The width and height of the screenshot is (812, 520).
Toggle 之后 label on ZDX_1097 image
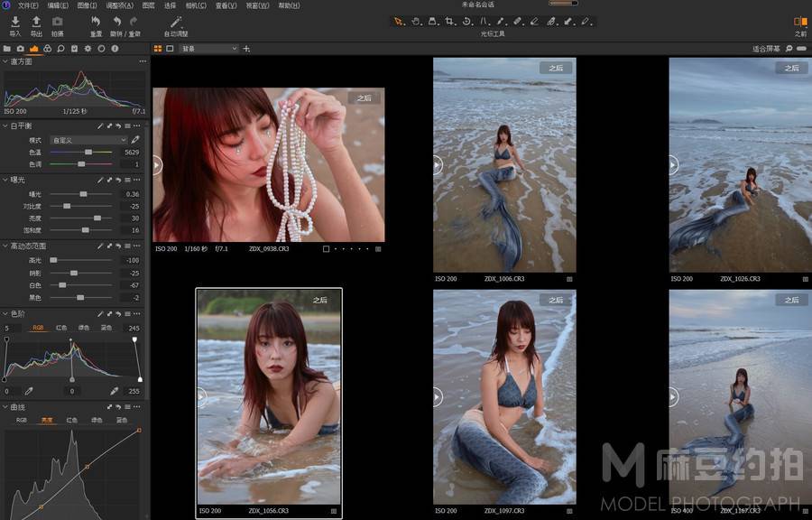556,300
